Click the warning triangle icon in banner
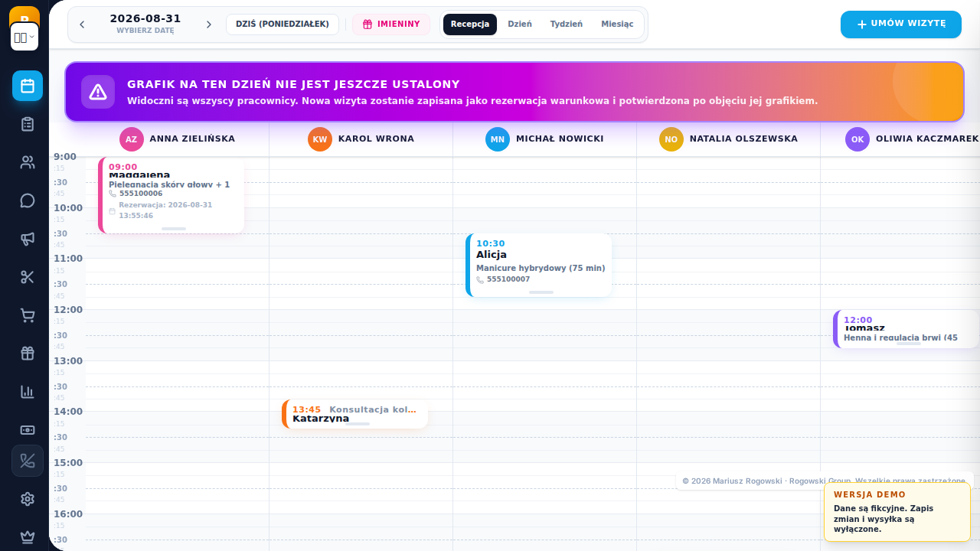 98,92
